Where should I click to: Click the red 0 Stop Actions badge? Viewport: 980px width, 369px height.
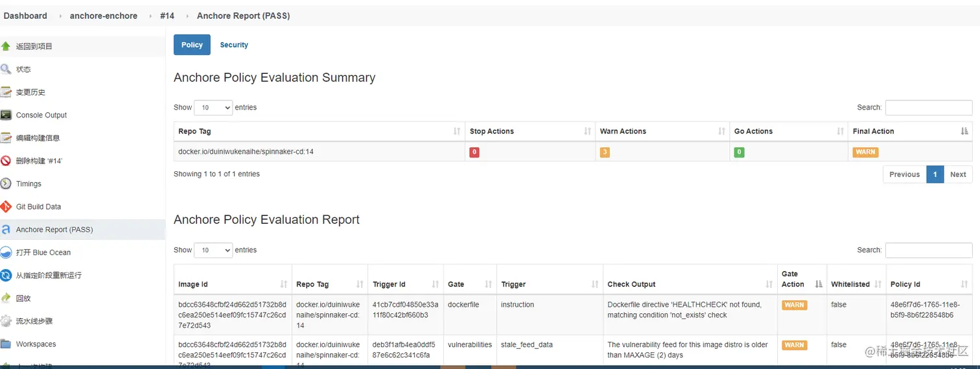click(474, 152)
